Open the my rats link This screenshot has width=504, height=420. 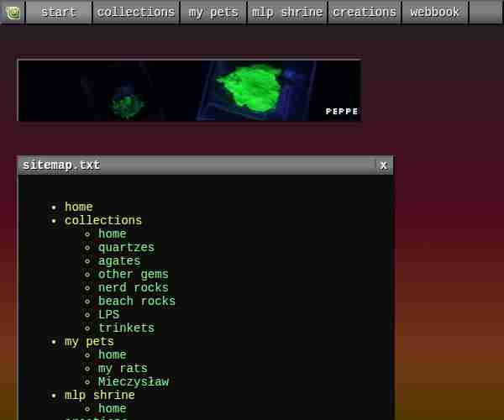123,369
